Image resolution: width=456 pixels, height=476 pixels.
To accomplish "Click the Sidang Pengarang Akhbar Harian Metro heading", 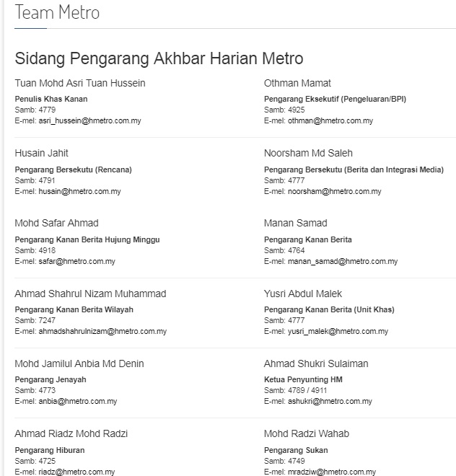I will (x=159, y=58).
